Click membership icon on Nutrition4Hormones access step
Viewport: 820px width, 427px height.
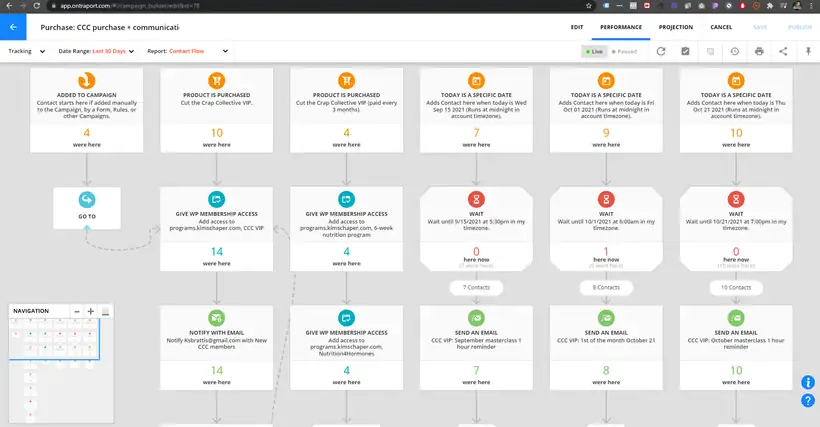click(x=346, y=318)
